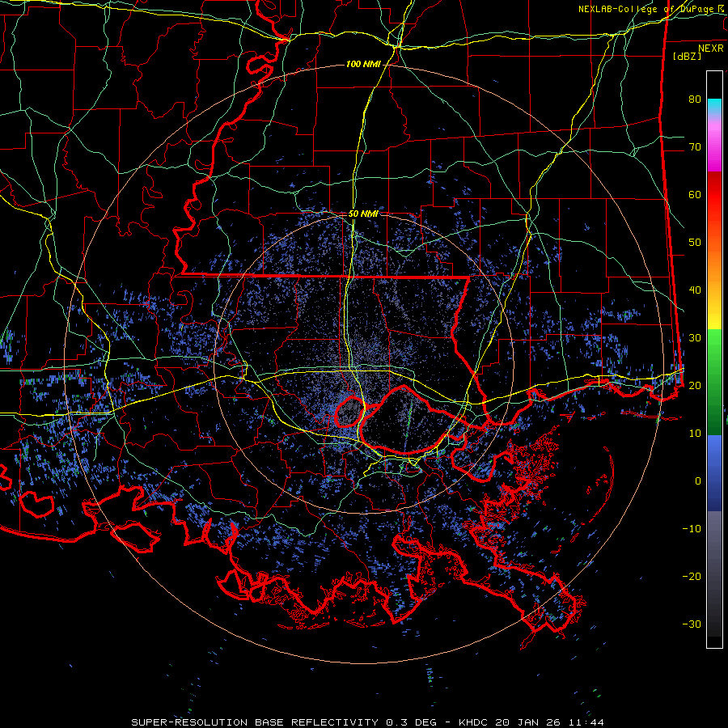Viewport: 728px width, 728px height.
Task: Click the cyan top band of the color bar
Action: [714, 106]
